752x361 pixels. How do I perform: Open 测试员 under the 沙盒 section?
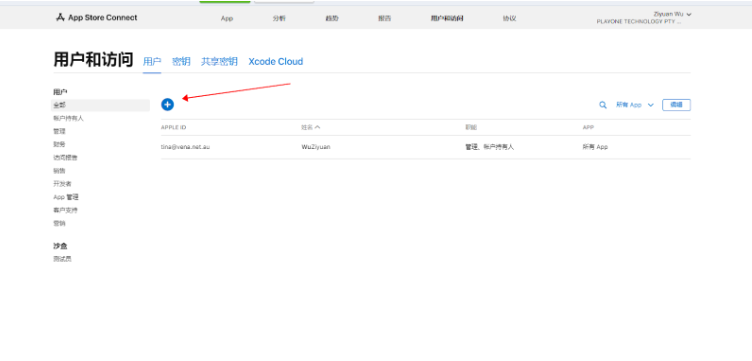point(62,259)
